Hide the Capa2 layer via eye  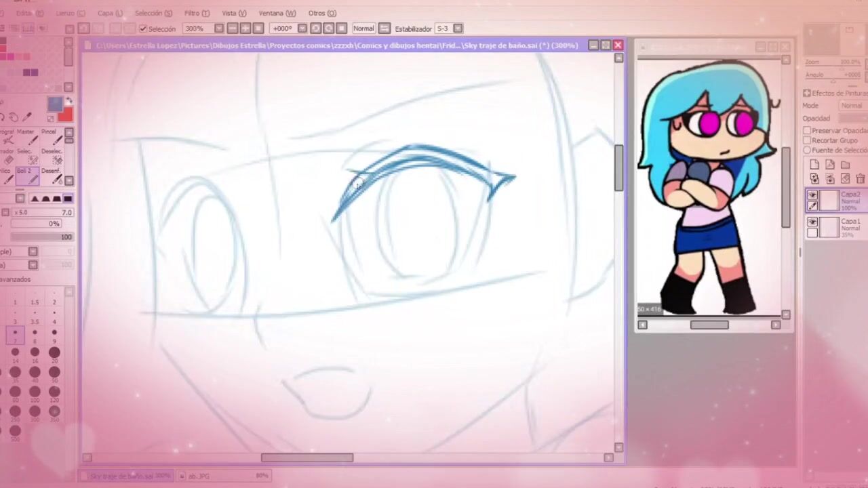click(812, 195)
